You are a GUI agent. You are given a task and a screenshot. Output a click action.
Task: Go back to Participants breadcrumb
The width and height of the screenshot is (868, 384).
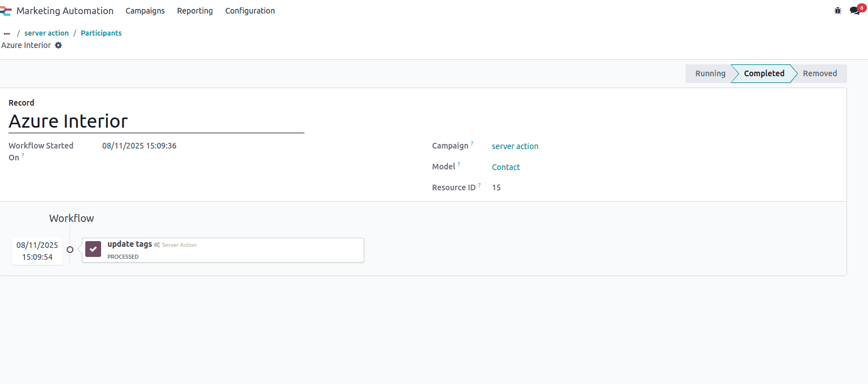101,33
